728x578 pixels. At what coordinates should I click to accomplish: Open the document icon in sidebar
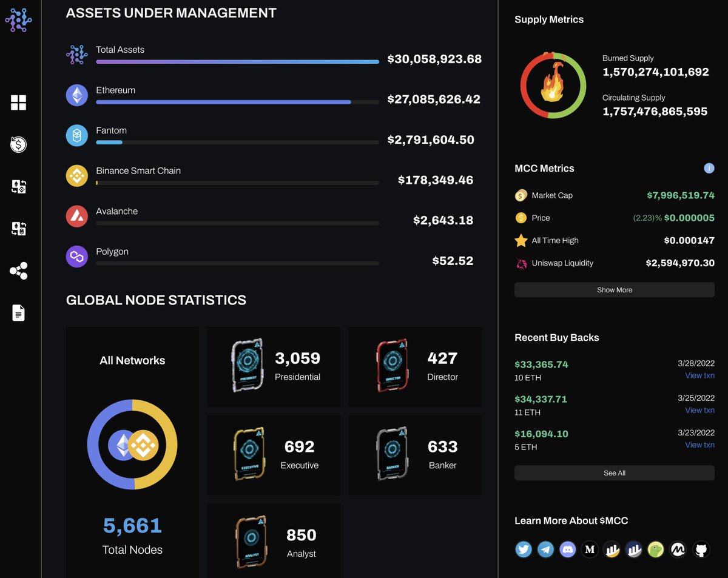pyautogui.click(x=18, y=313)
